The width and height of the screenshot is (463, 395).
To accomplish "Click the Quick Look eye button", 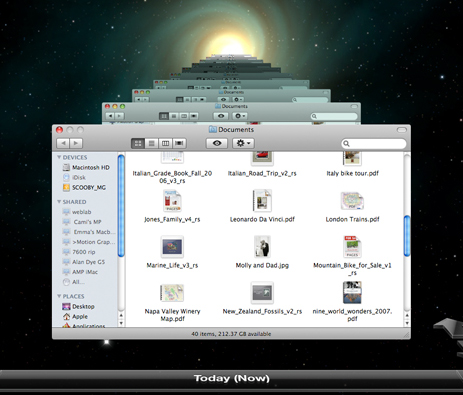I will coord(217,143).
